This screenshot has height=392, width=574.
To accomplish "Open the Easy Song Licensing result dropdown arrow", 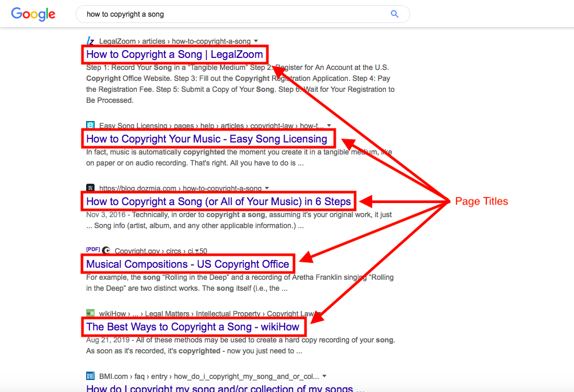I will point(329,126).
